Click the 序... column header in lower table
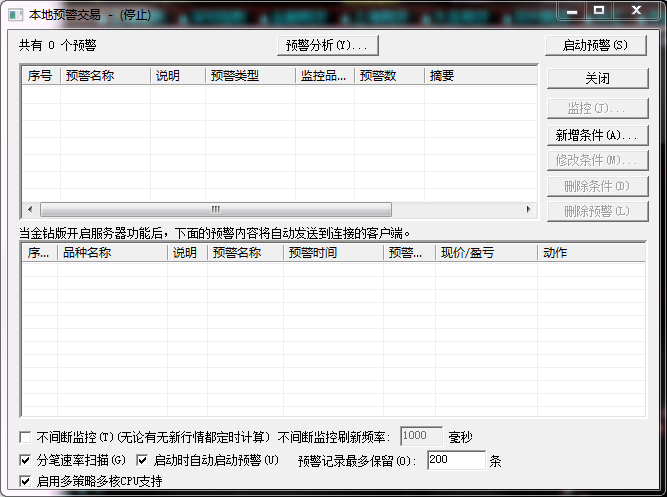The width and height of the screenshot is (667, 497). (x=40, y=253)
